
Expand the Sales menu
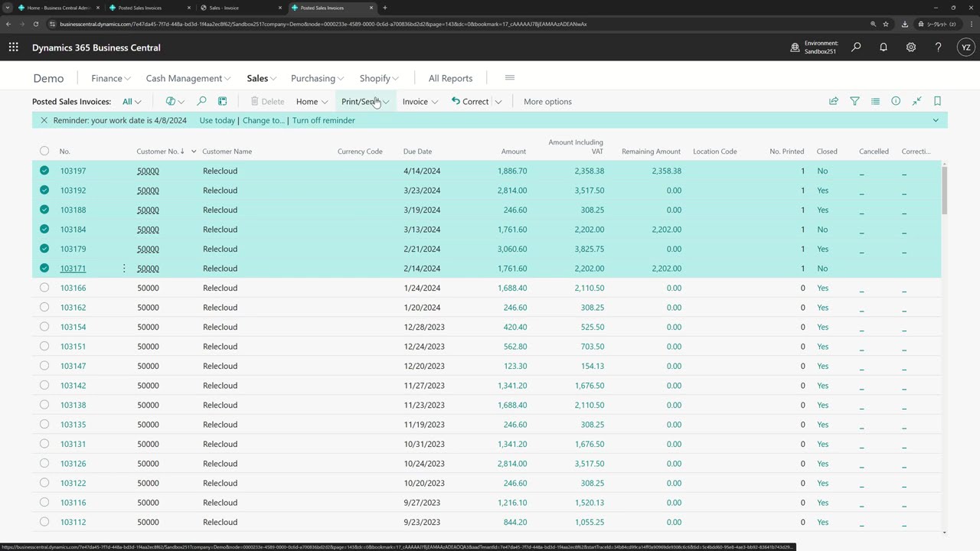pyautogui.click(x=262, y=78)
